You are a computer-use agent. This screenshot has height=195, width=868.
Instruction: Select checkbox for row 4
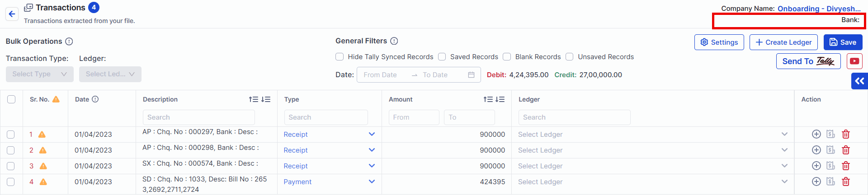[11, 182]
